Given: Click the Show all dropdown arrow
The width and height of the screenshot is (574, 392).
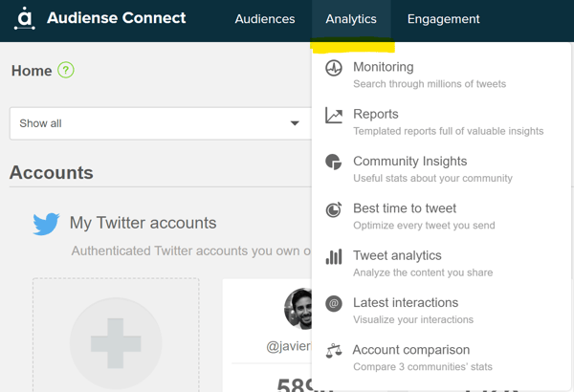Looking at the screenshot, I should coord(295,123).
